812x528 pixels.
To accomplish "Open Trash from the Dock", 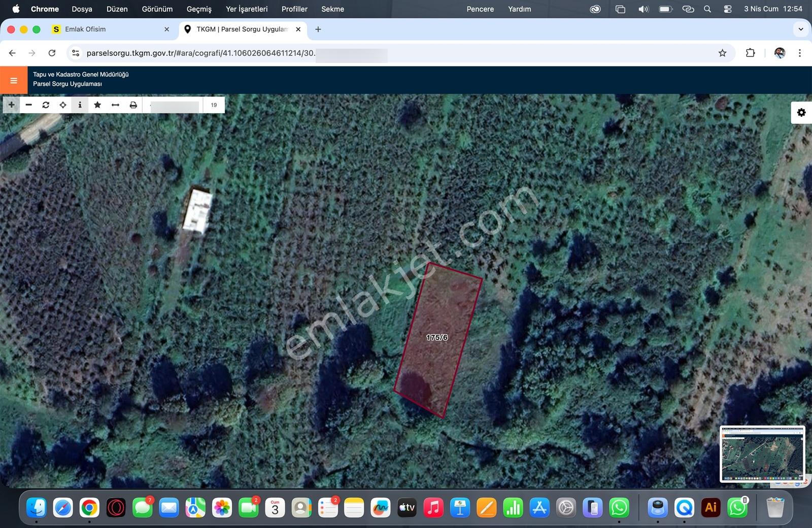I will (775, 507).
